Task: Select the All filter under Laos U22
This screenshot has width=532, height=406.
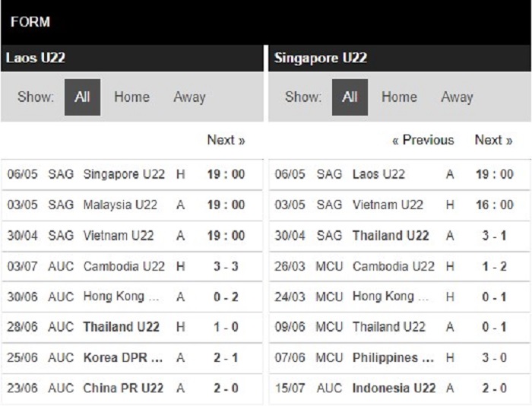Action: tap(82, 97)
